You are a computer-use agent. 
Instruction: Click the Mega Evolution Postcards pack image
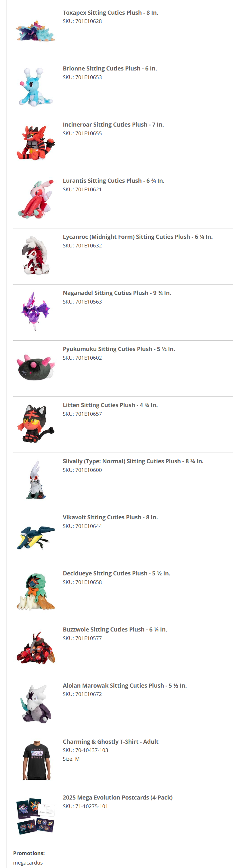36,816
